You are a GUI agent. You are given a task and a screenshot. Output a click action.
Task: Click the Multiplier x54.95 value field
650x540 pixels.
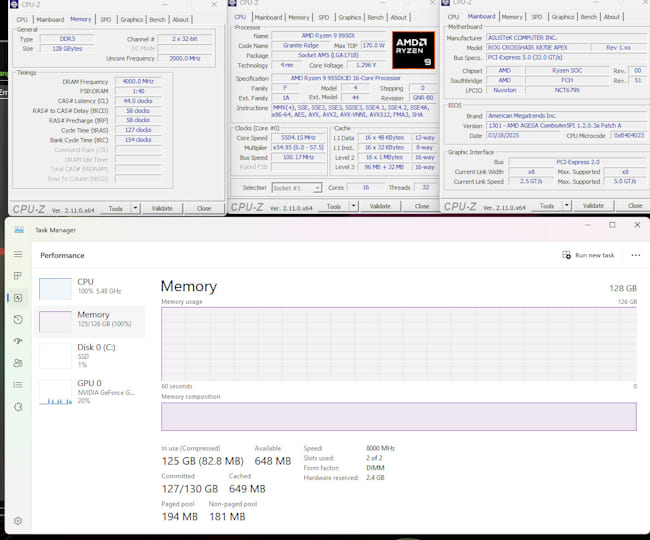pyautogui.click(x=298, y=148)
